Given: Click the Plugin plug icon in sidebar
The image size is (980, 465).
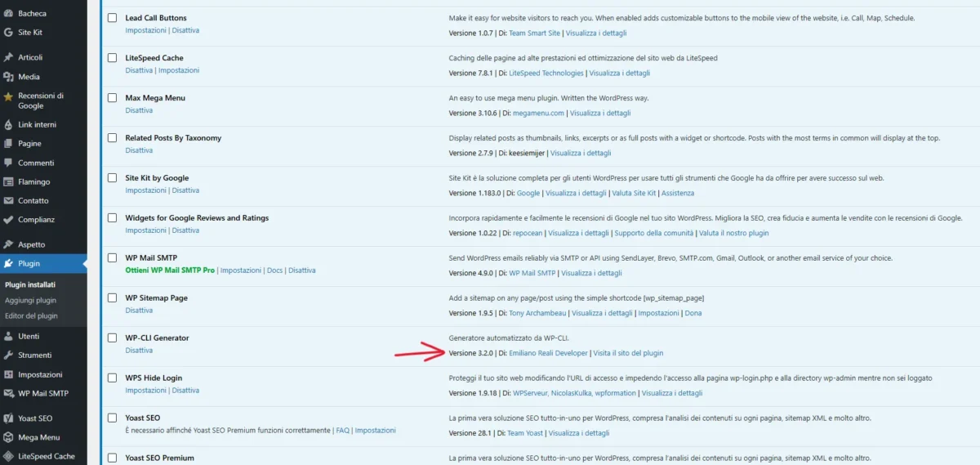Looking at the screenshot, I should pyautogui.click(x=8, y=264).
